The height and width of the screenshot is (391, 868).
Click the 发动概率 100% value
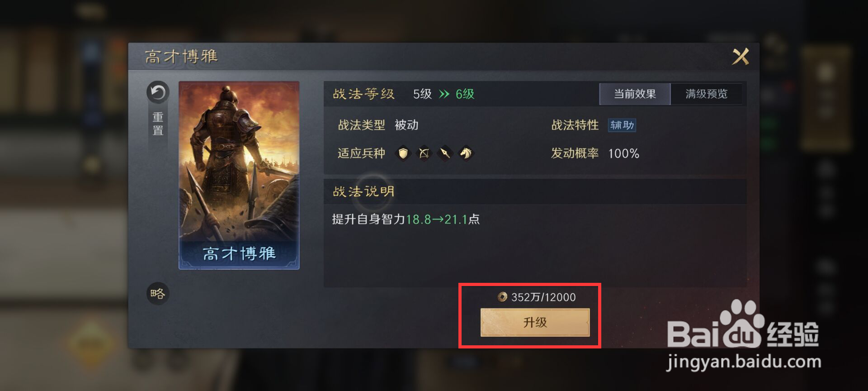tap(624, 153)
